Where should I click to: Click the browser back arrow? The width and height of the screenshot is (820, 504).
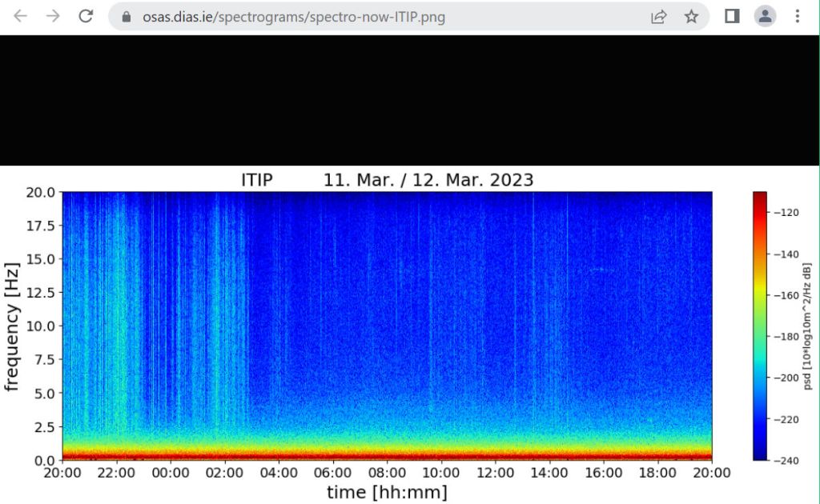tap(20, 16)
